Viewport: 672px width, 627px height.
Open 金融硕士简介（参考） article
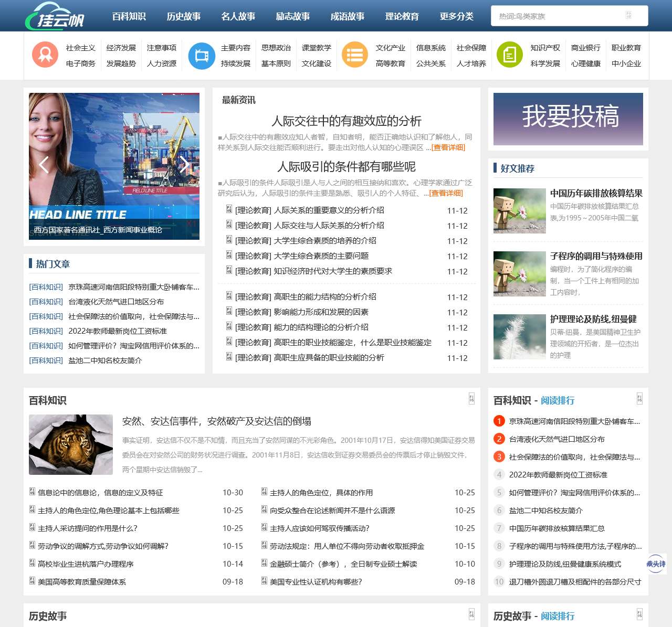click(x=343, y=564)
